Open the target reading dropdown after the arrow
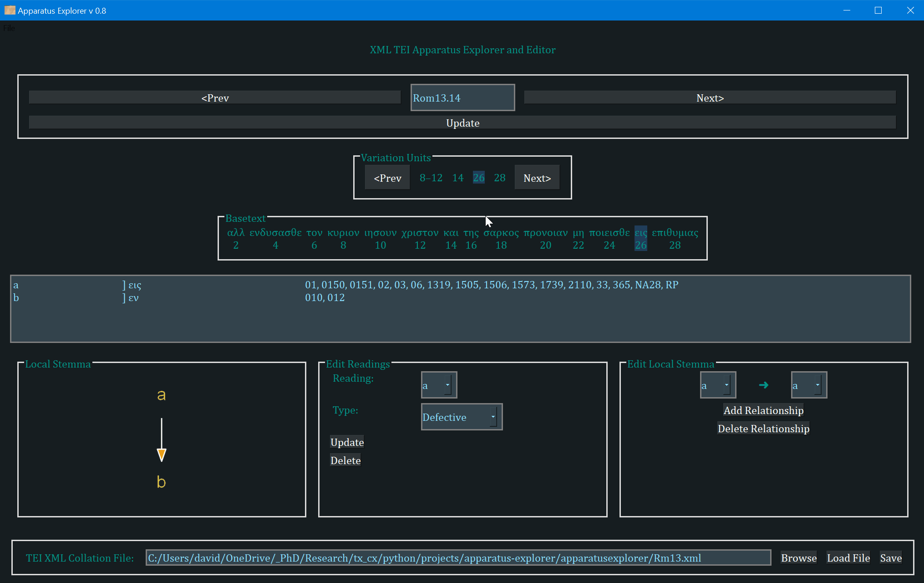This screenshot has height=583, width=924. tap(808, 385)
